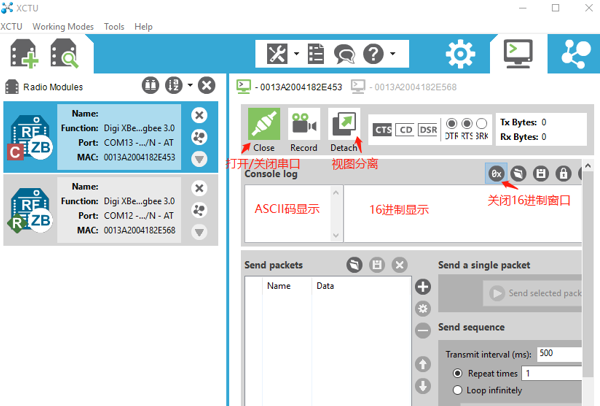600x406 pixels.
Task: Toggle the BRK line radio button
Action: (x=482, y=124)
